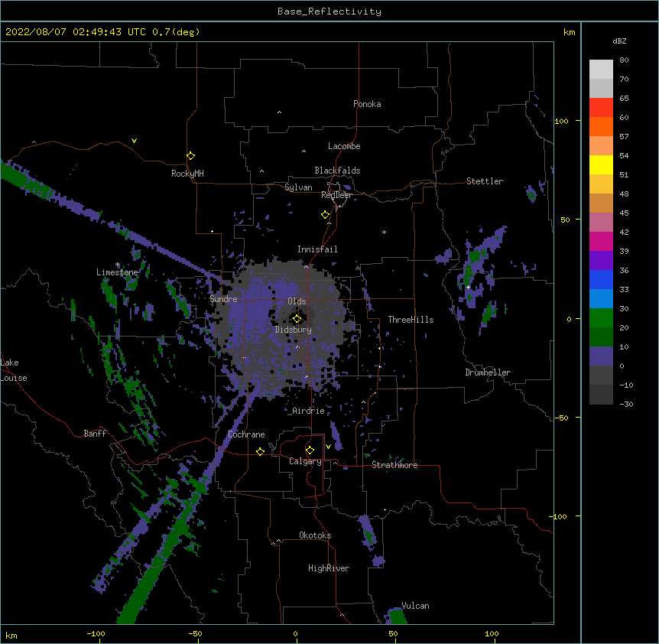Select the yellow diamond marker beside Cochrane
The height and width of the screenshot is (644, 659).
pos(260,451)
